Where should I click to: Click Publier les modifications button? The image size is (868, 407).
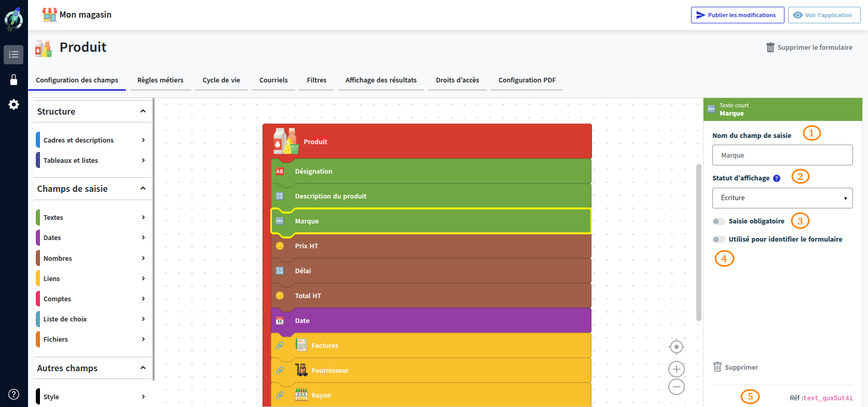[736, 15]
